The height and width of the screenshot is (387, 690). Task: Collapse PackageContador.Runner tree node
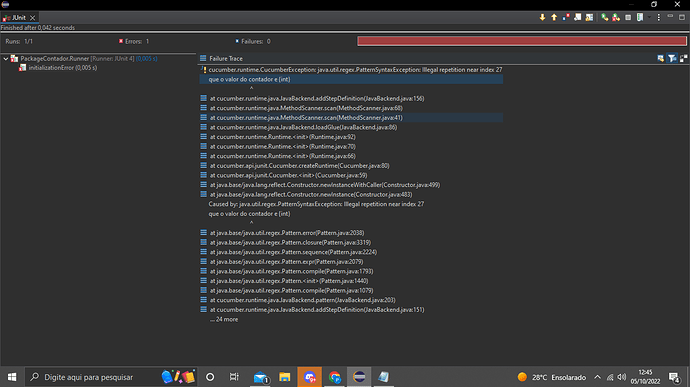click(x=6, y=59)
